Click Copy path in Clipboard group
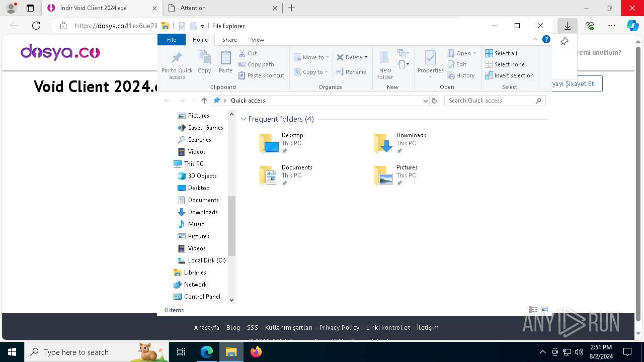This screenshot has width=644, height=362. point(256,64)
